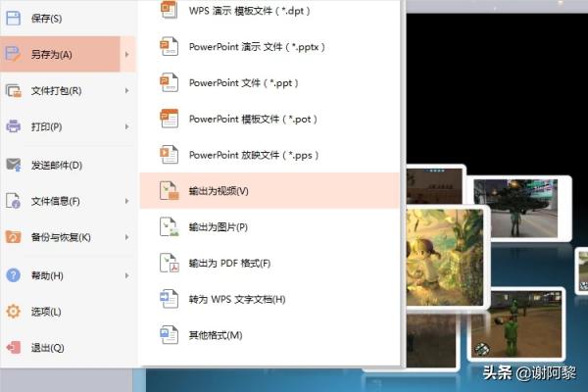Image resolution: width=588 pixels, height=392 pixels.
Task: Click the Backup and Restore (备份与恢复) icon
Action: 13,237
